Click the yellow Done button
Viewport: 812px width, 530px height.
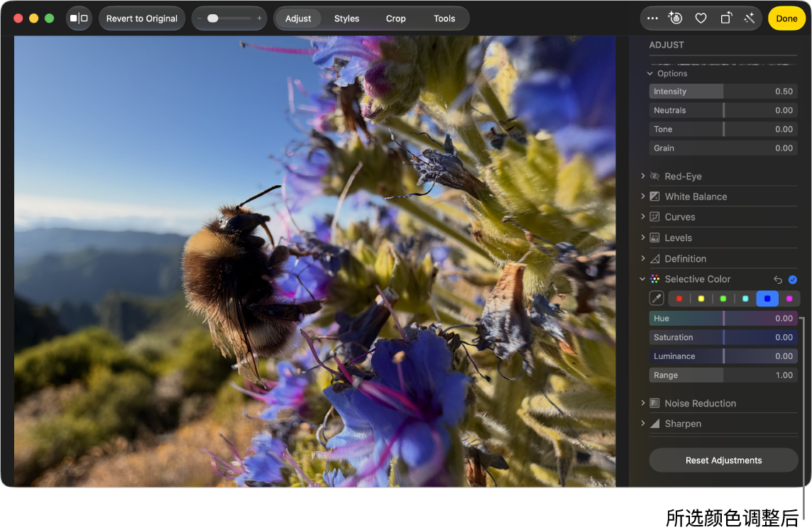(x=786, y=18)
